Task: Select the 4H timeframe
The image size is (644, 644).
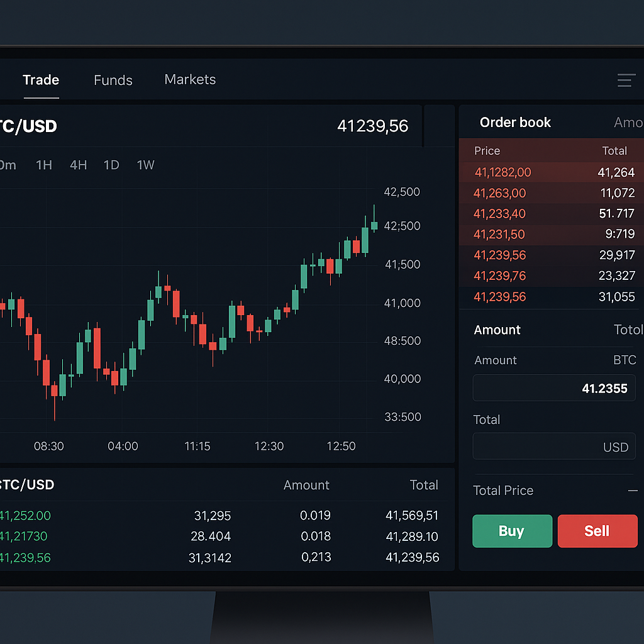Action: pyautogui.click(x=78, y=165)
